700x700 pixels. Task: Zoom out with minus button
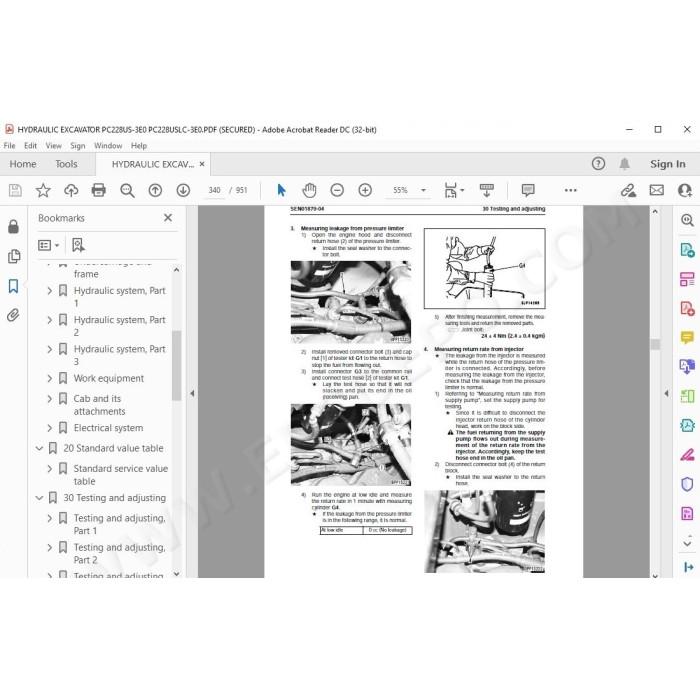[x=337, y=191]
